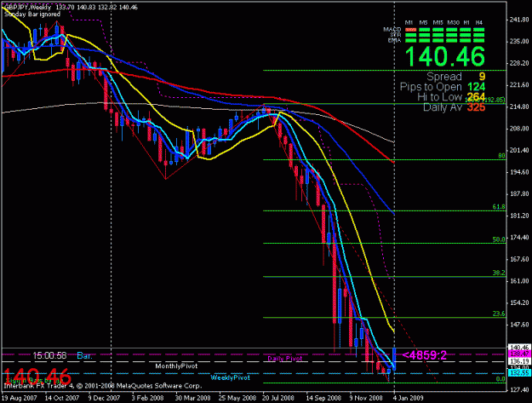The height and width of the screenshot is (403, 532).
Task: Click the 61.8 Fibonacci level label
Action: point(499,207)
